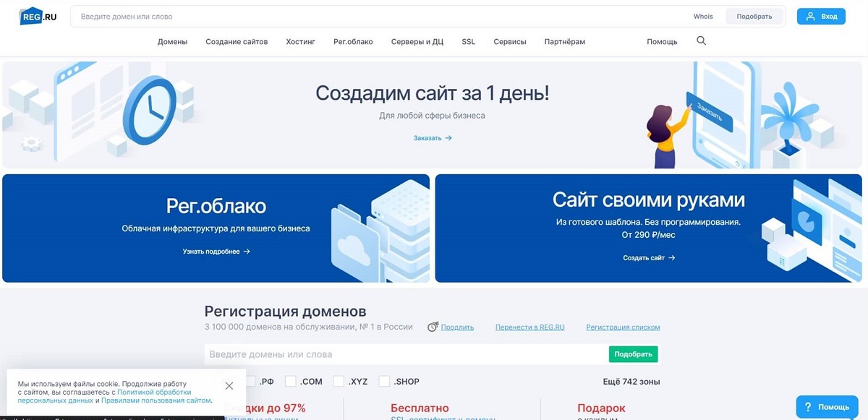Enable the .XYZ domain zone checkbox

point(339,381)
